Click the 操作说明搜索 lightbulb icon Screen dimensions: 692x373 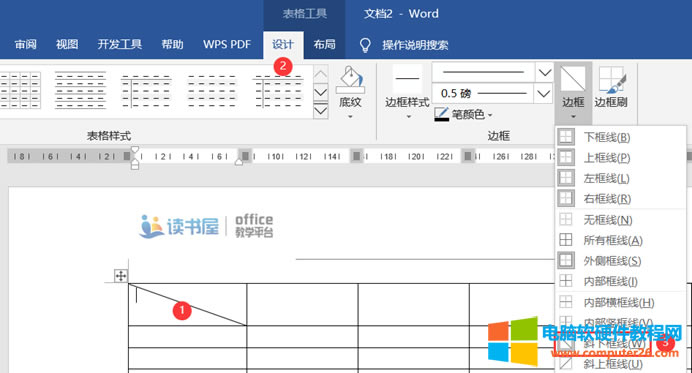pos(365,45)
